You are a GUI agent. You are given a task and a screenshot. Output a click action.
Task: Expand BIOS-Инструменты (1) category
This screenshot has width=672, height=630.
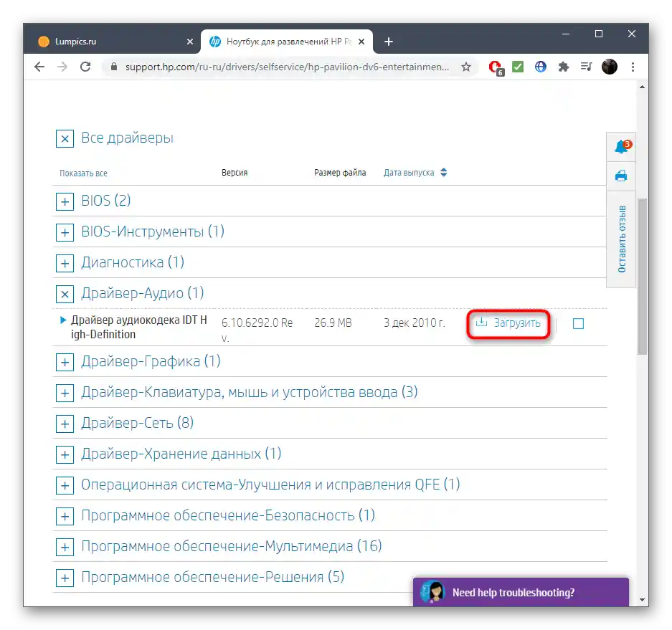click(65, 232)
